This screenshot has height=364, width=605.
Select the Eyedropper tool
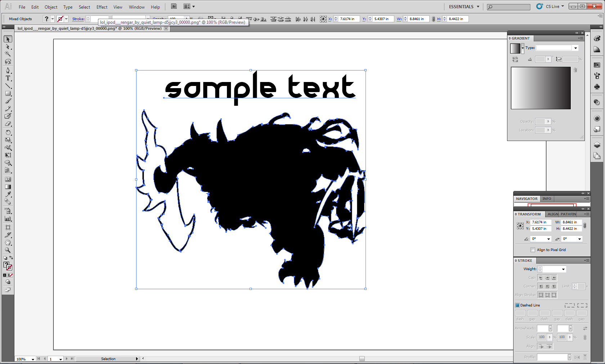click(8, 194)
